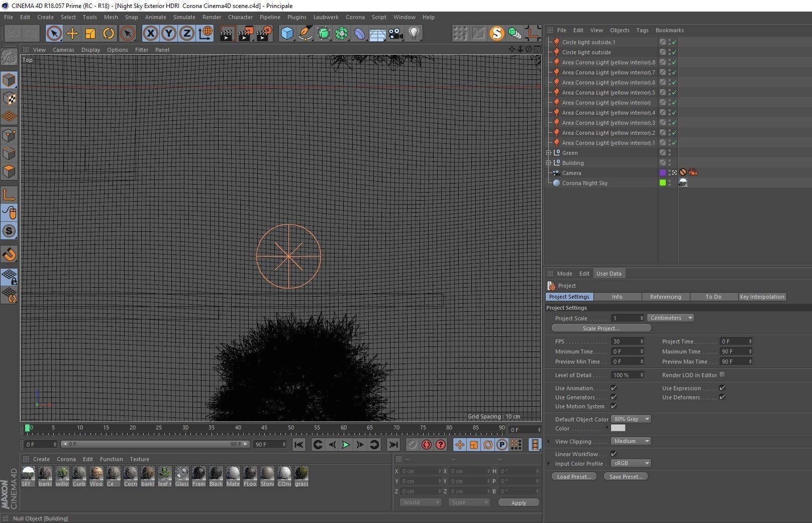Select the Rotate tool in toolbar
812x523 pixels.
coord(109,34)
